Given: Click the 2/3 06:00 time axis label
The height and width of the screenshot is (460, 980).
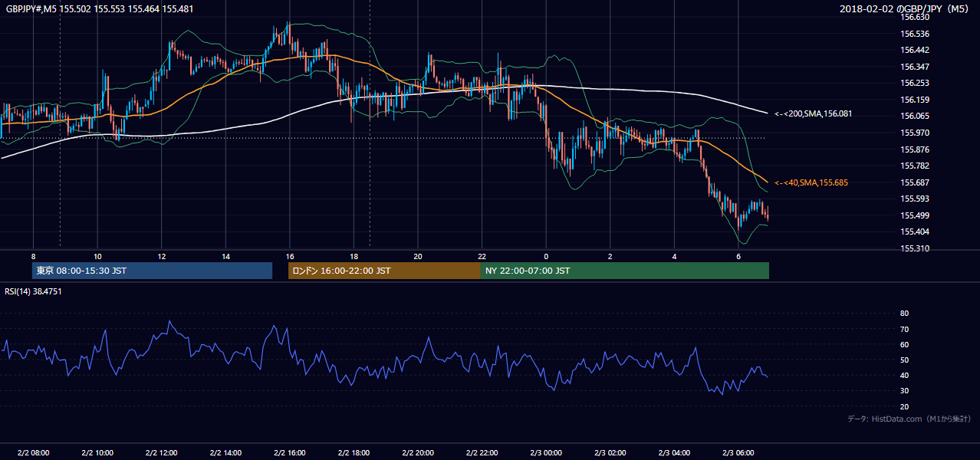Looking at the screenshot, I should point(738,453).
